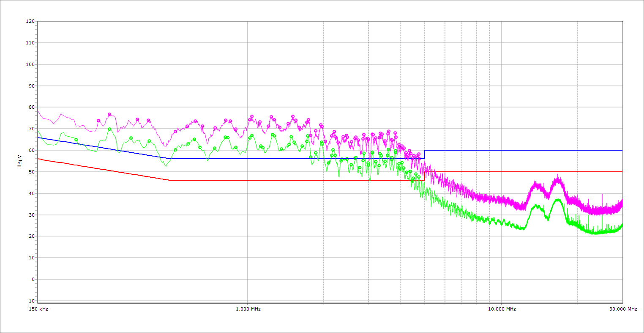The image size is (644, 333).
Task: Click the -10 value on the amplitude axis
Action: click(30, 301)
